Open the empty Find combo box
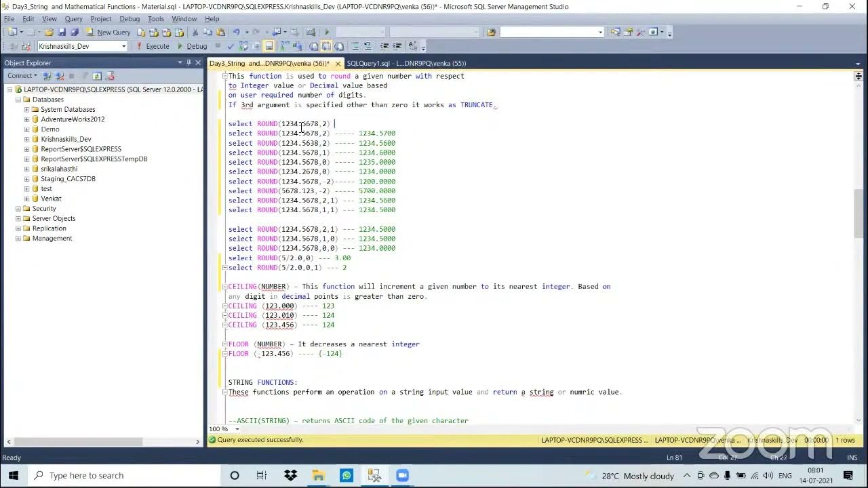Viewport: 868px width, 488px height. coord(551,32)
